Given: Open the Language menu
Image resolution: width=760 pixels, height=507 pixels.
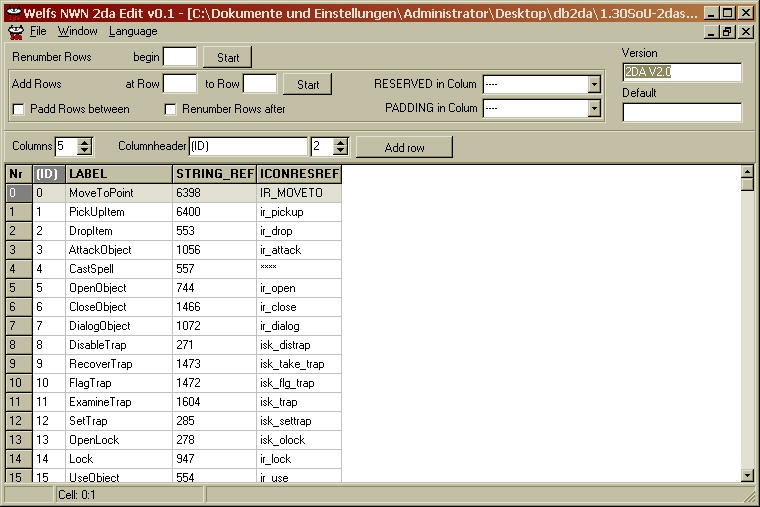Looking at the screenshot, I should click(133, 31).
